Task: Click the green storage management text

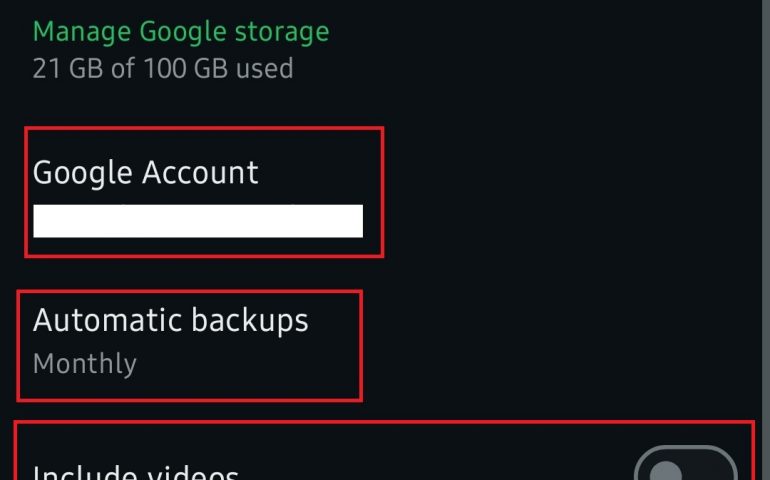Action: pos(181,32)
